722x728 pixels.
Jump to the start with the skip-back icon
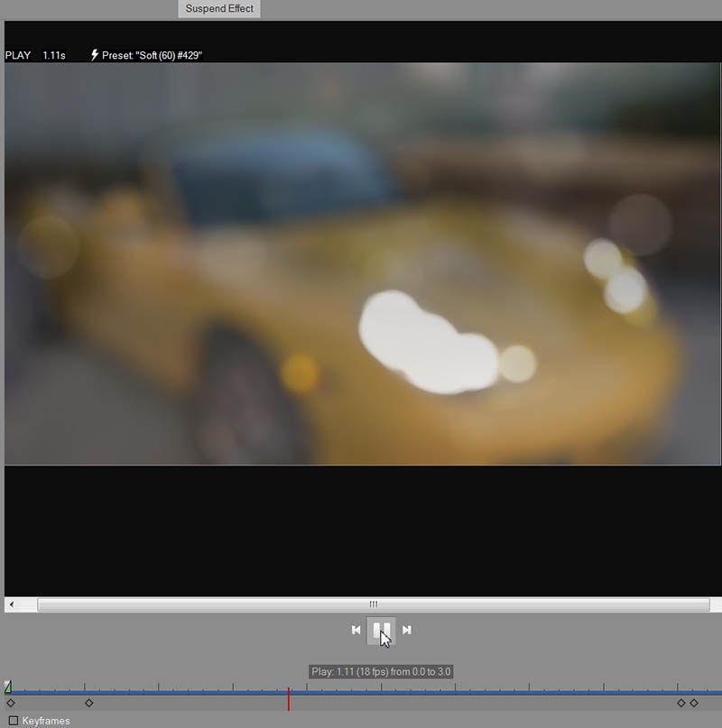coord(356,630)
